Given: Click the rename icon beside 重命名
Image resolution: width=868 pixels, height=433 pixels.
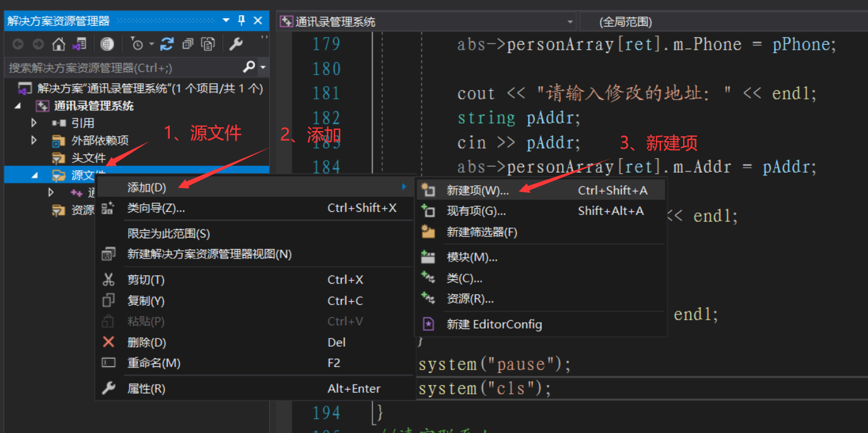Looking at the screenshot, I should [x=108, y=362].
